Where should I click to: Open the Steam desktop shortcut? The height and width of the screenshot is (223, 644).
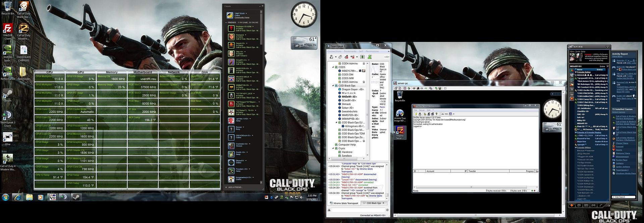pos(7,95)
